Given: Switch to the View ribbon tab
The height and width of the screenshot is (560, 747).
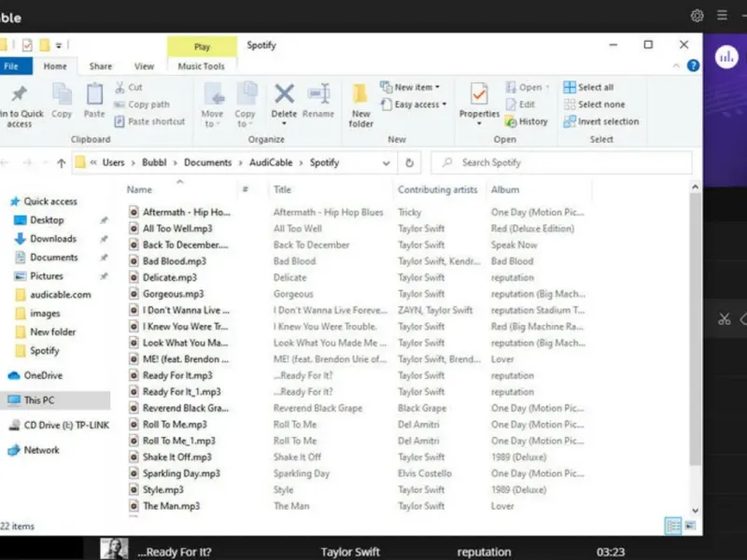Looking at the screenshot, I should click(x=144, y=66).
